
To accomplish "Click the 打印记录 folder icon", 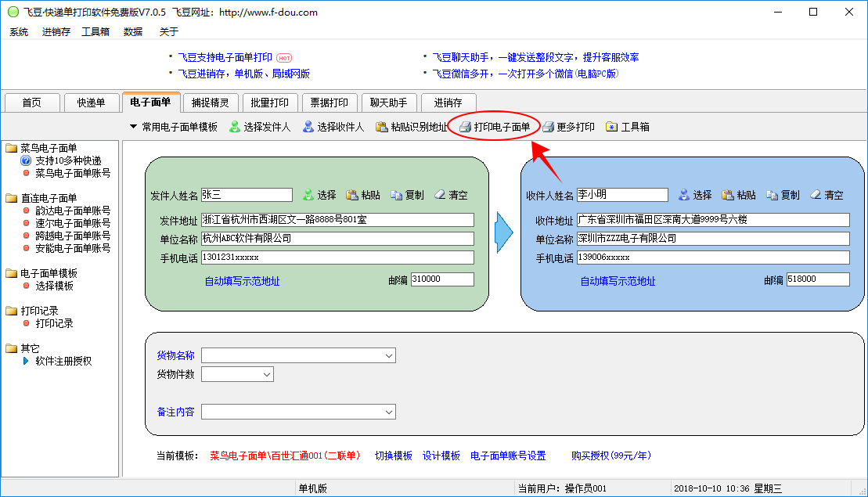I will pos(12,311).
